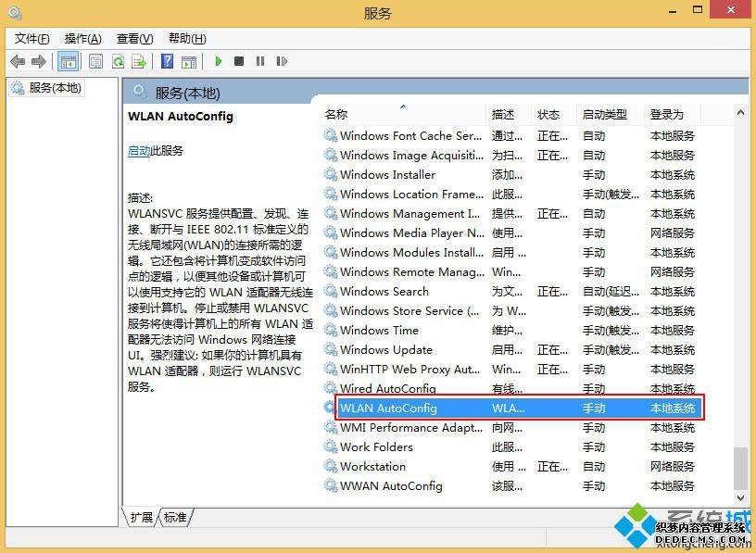Click gear icon beside WWAN AutoConfig
The image size is (756, 553).
(x=330, y=485)
